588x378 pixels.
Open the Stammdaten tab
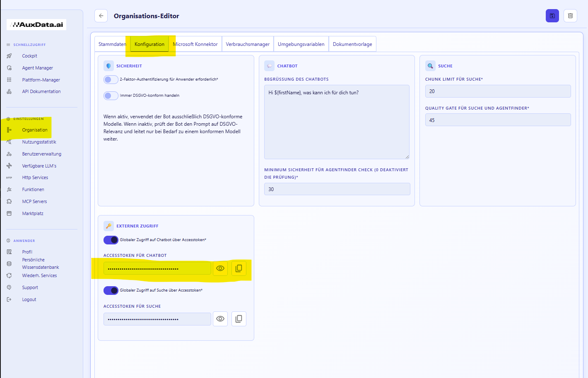coord(112,44)
